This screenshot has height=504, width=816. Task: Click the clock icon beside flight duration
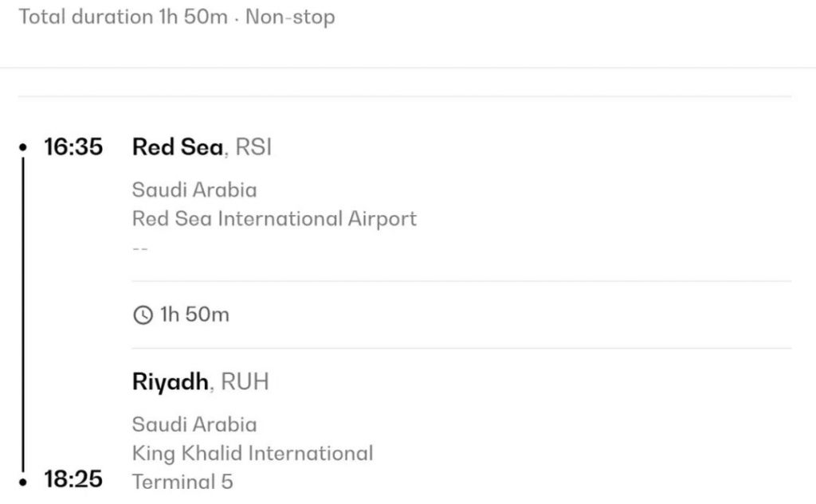pos(143,315)
